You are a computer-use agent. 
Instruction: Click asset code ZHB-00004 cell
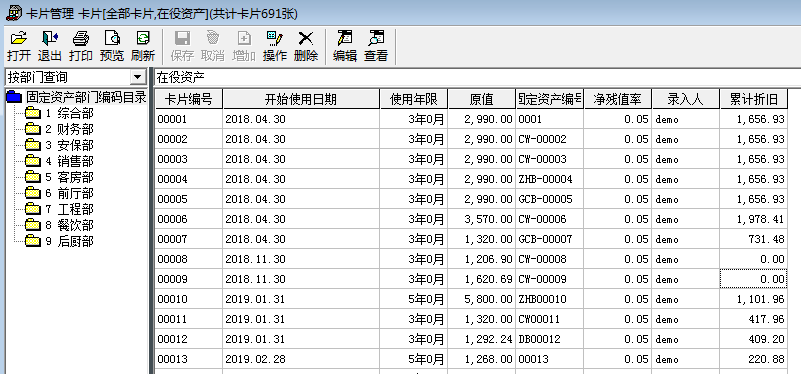[x=549, y=179]
